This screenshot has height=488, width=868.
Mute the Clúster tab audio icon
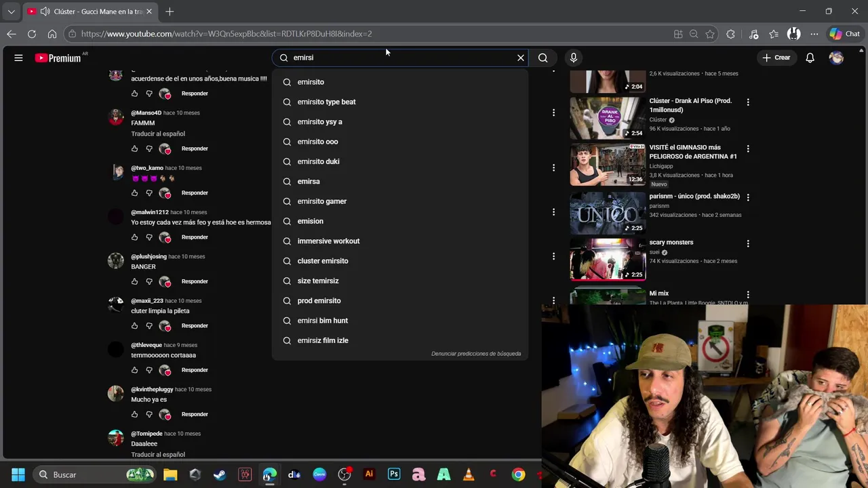[45, 12]
